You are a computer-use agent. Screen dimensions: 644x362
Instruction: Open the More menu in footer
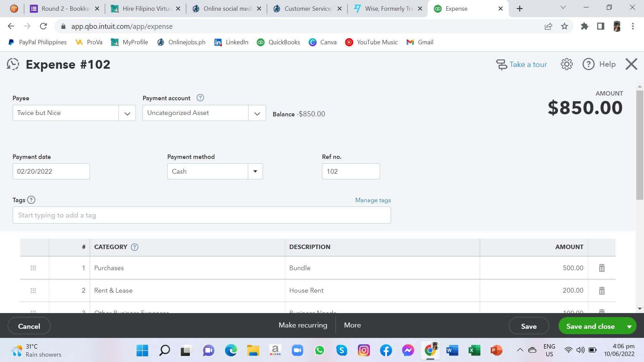point(352,325)
